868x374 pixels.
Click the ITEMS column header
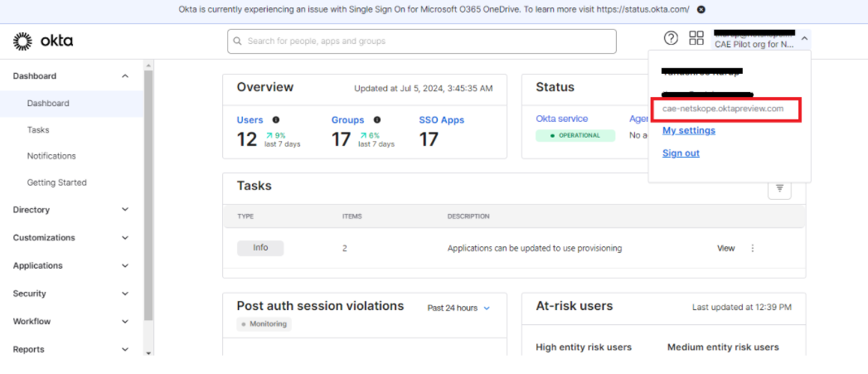pyautogui.click(x=352, y=216)
